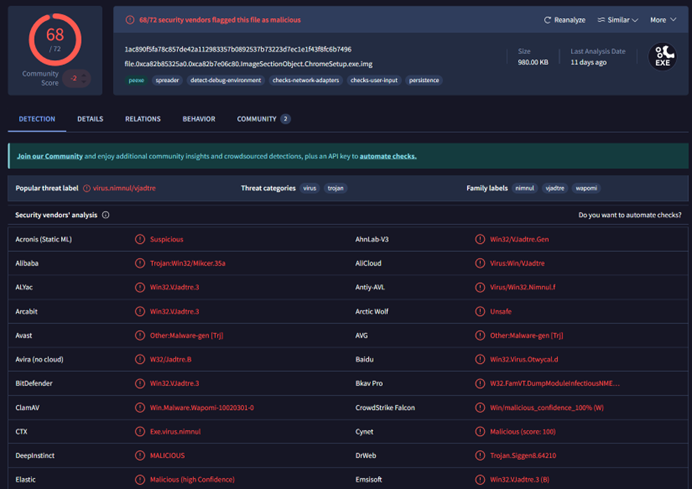This screenshot has width=692, height=489.
Task: Click the 980.00 KB size value
Action: tap(533, 62)
